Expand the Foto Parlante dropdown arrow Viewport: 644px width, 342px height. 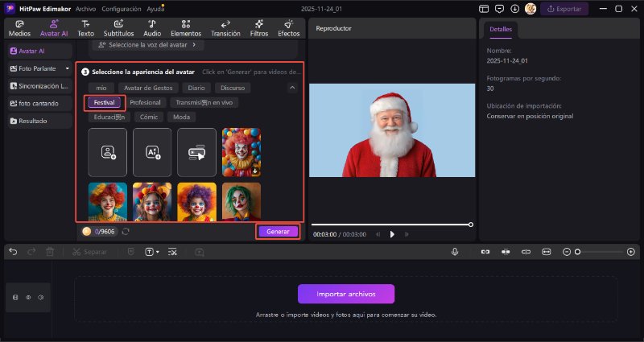pos(68,68)
